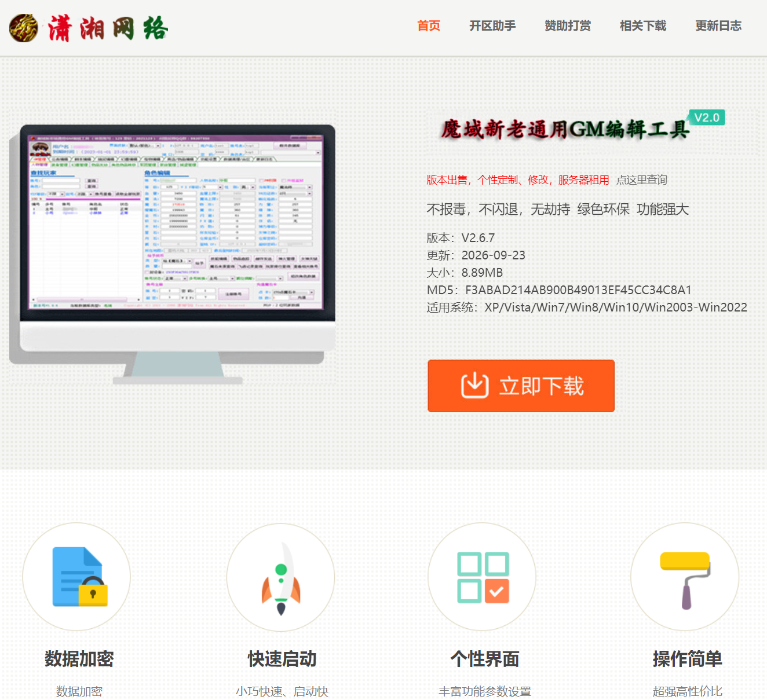The height and width of the screenshot is (700, 767).
Task: Click the 数据加密 locked document icon
Action: (79, 577)
